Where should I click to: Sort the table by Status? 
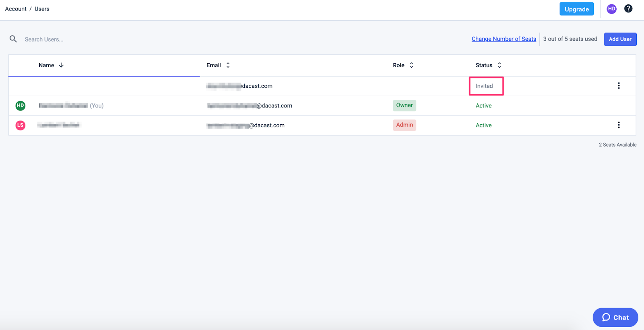pyautogui.click(x=499, y=65)
